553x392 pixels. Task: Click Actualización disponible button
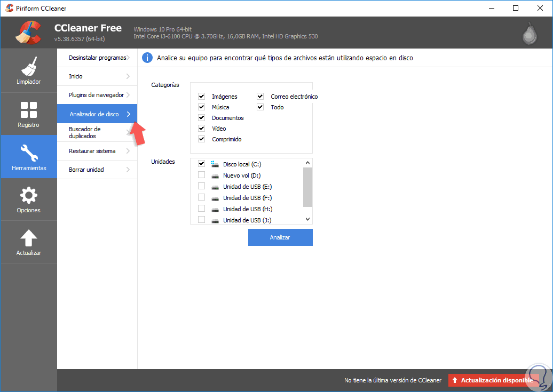(494, 380)
